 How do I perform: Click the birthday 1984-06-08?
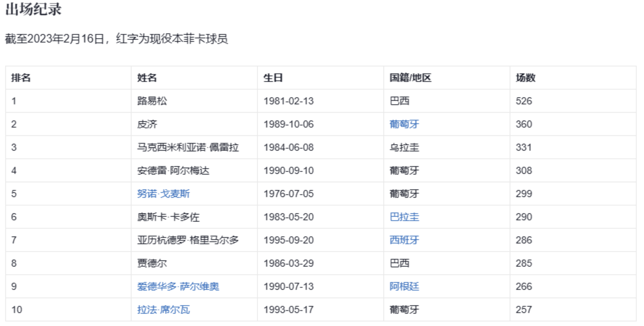click(289, 147)
